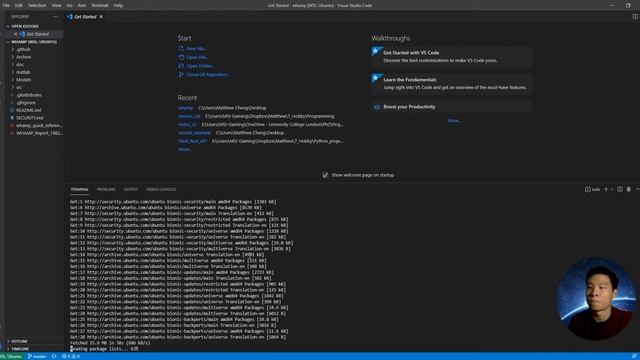Image resolution: width=640 pixels, height=360 pixels.
Task: Click the WSL: Ubuntu remote indicator
Action: [11, 356]
